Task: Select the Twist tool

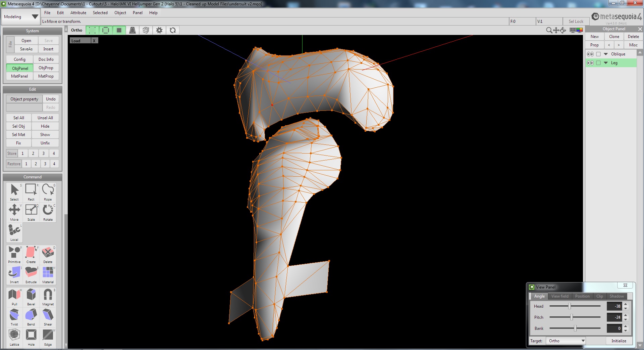Action: coord(14,317)
